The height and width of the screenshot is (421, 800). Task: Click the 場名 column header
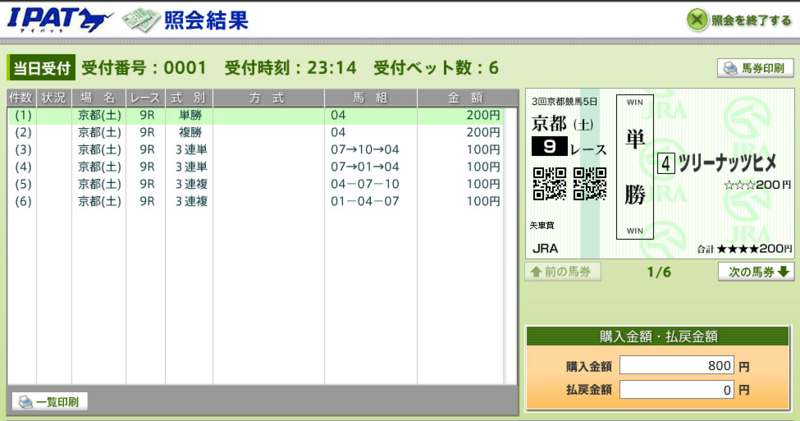pos(98,98)
